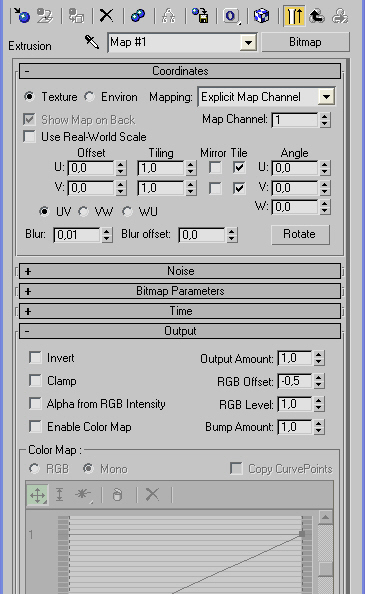The width and height of the screenshot is (365, 594).
Task: Enable Use Real-World Scale checkbox
Action: (29, 136)
